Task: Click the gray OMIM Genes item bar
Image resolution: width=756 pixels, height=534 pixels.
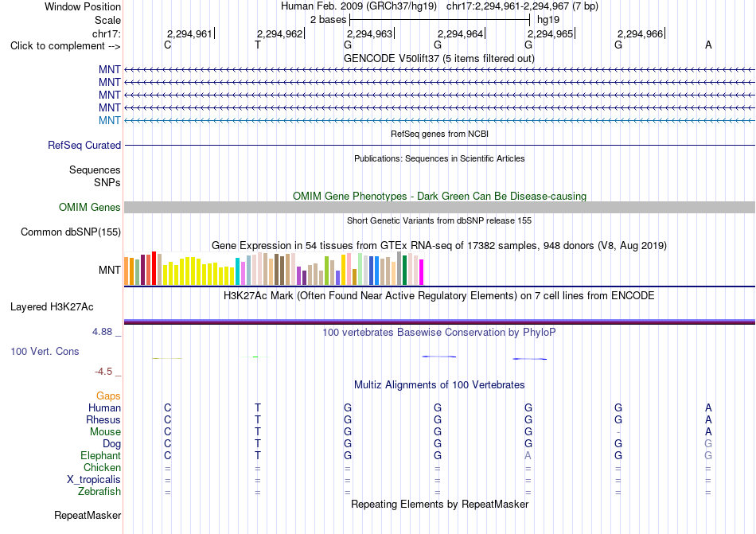Action: pos(439,207)
